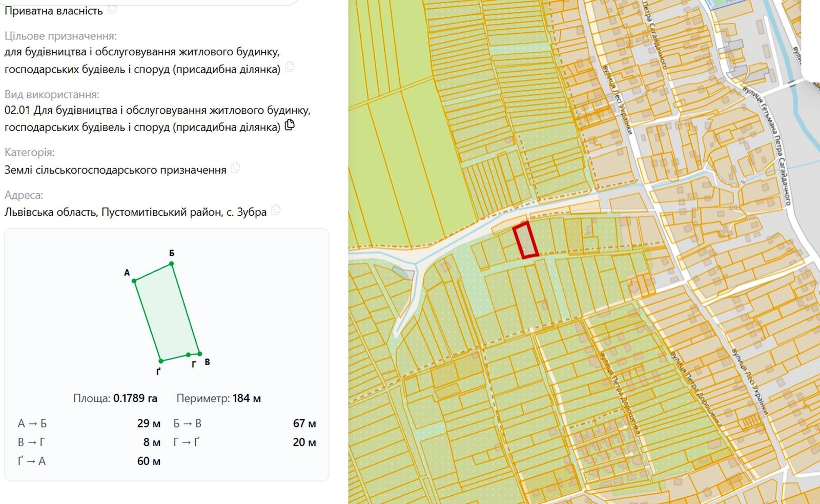Image resolution: width=820 pixels, height=504 pixels.
Task: Copy the Категорія land category value
Action: 235,167
